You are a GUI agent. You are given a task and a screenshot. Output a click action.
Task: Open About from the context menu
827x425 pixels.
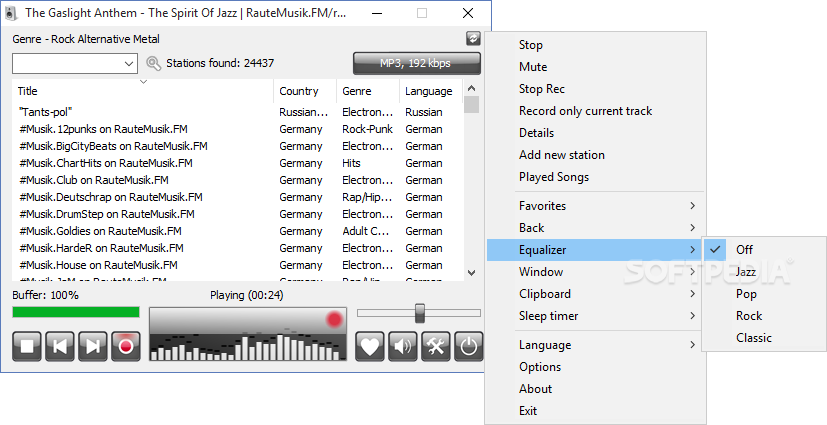coord(595,389)
